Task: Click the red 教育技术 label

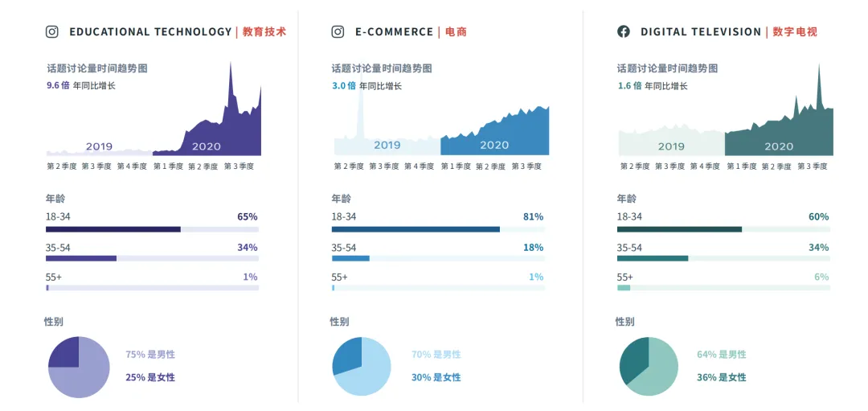Action: [264, 31]
